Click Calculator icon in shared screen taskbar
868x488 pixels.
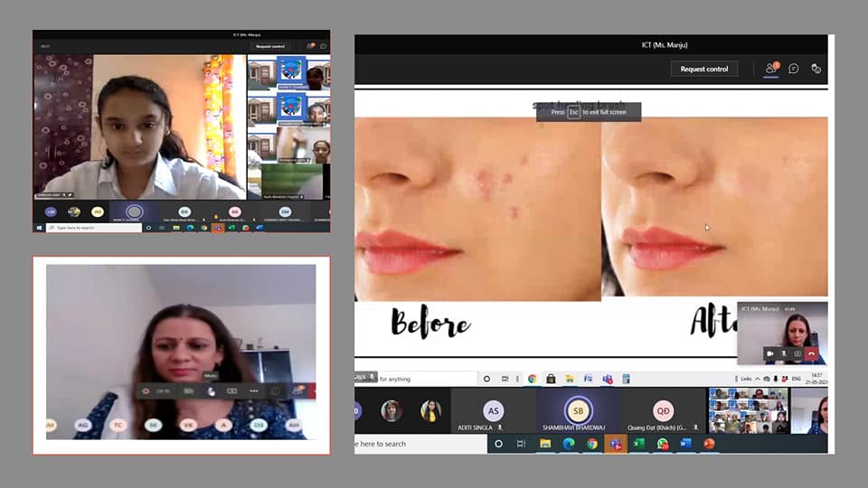pos(626,379)
